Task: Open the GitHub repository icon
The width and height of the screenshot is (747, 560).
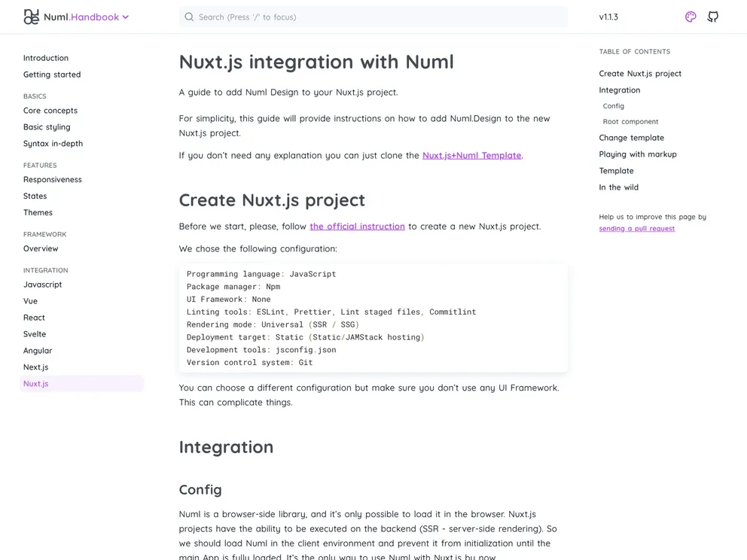Action: (712, 17)
